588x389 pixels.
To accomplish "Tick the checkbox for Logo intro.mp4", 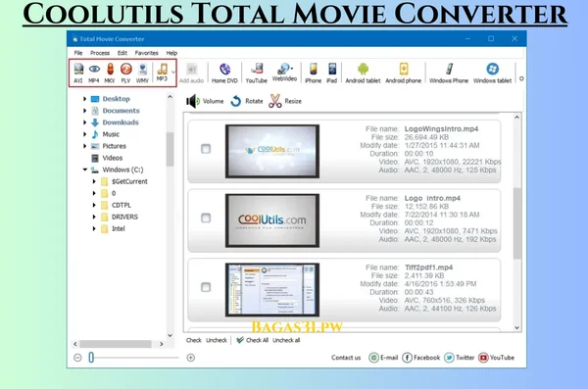I will (206, 218).
